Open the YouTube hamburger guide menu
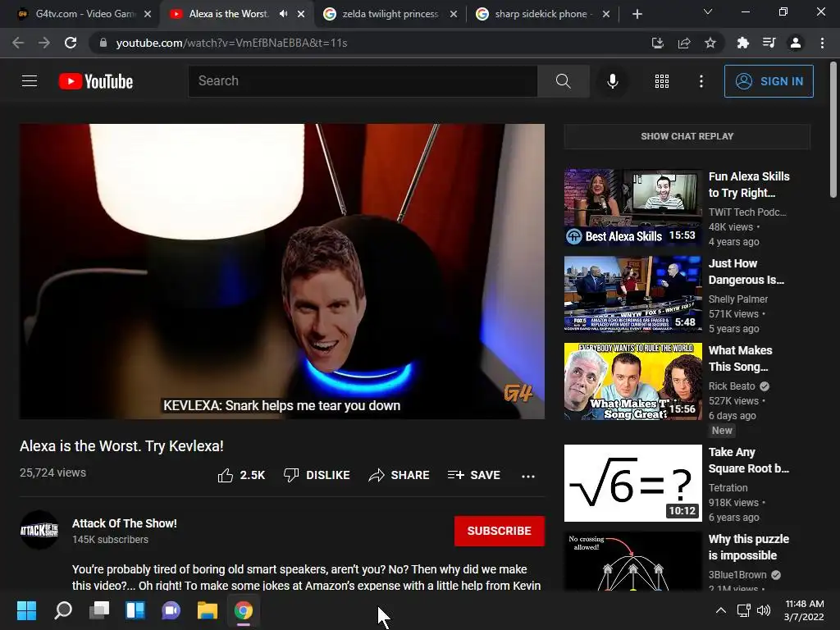 point(30,81)
